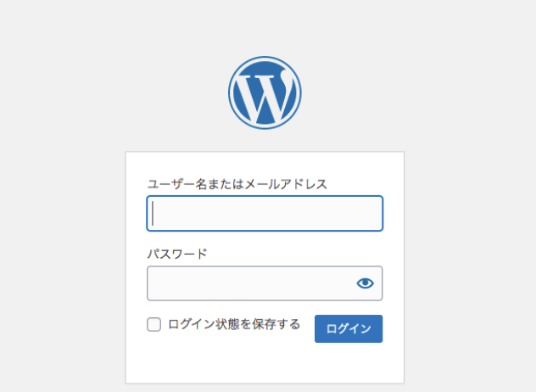Enable the remember-me checkbox beside ログイン
Viewport: 536px width, 392px height.
(x=154, y=324)
